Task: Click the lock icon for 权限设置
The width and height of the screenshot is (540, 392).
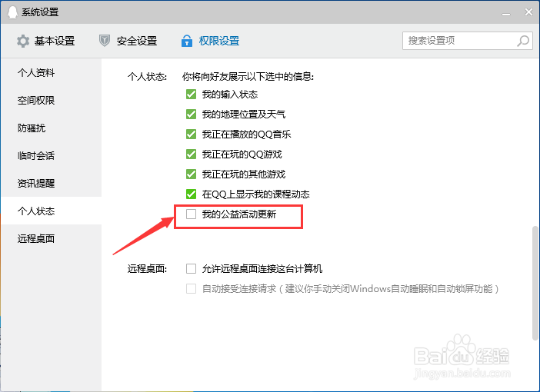Action: [187, 41]
